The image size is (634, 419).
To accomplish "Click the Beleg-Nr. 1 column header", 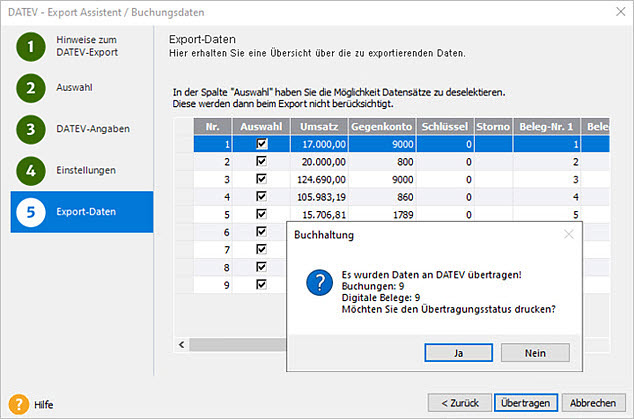I will (x=547, y=127).
